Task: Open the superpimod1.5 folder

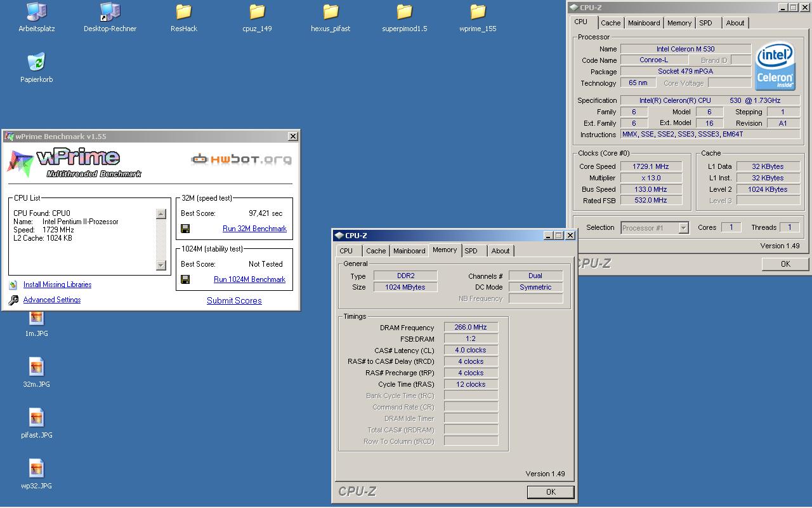Action: coord(404,11)
